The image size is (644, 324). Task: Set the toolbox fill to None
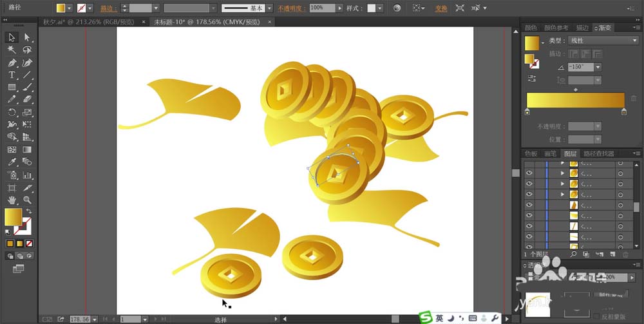(x=29, y=244)
